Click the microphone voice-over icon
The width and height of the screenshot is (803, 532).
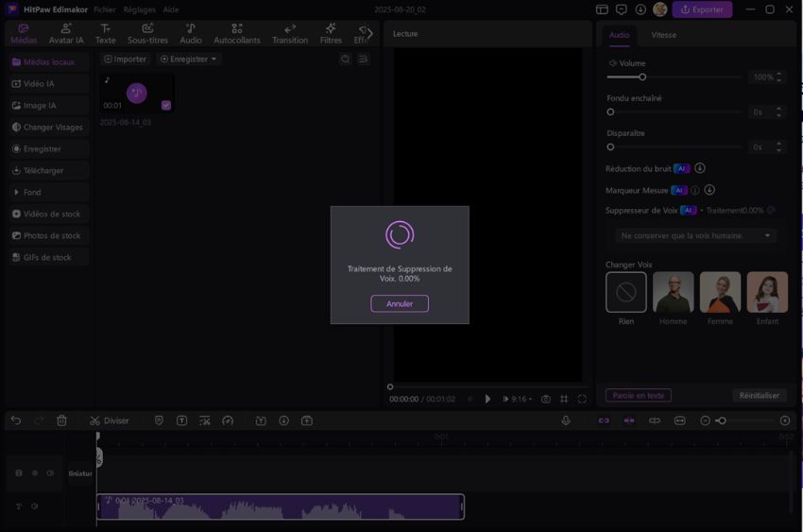coord(566,420)
